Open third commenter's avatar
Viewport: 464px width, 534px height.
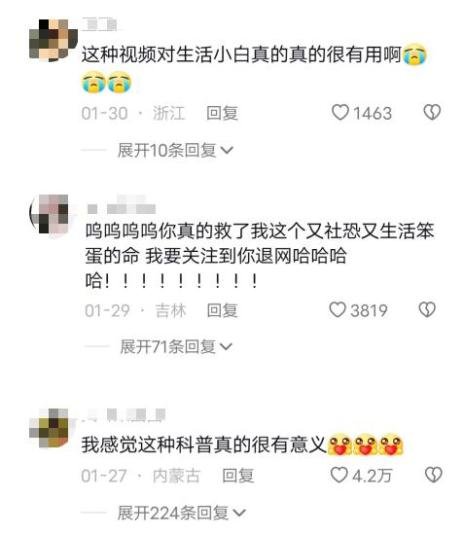click(49, 428)
